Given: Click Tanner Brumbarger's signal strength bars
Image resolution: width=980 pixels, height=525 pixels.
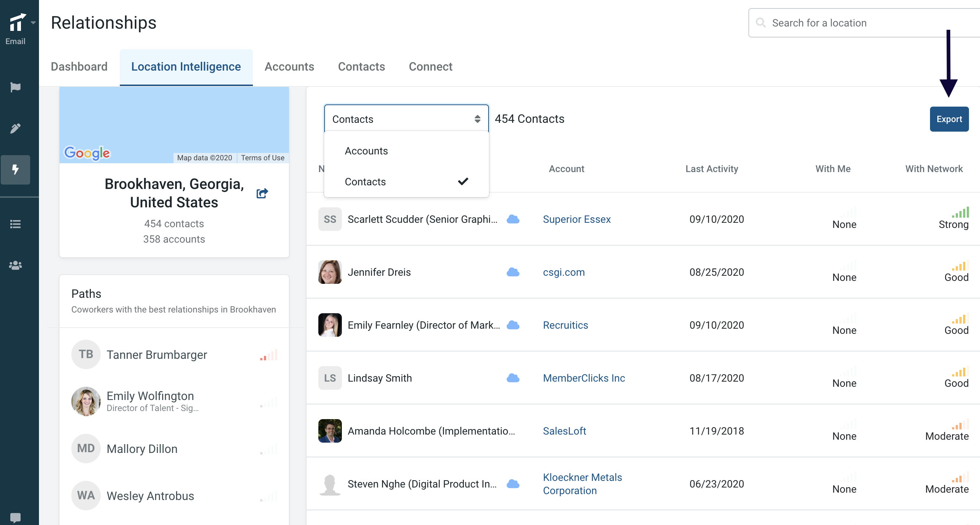Looking at the screenshot, I should [x=269, y=355].
